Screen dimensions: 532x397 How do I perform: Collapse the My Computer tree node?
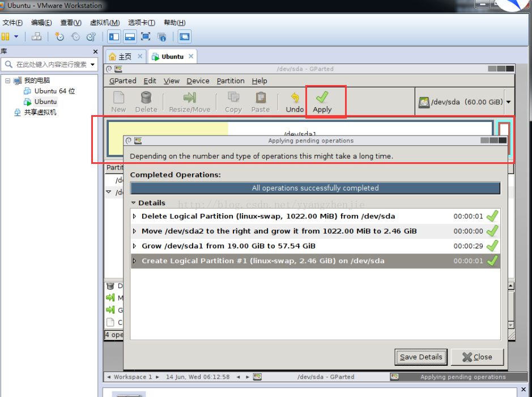[7, 81]
